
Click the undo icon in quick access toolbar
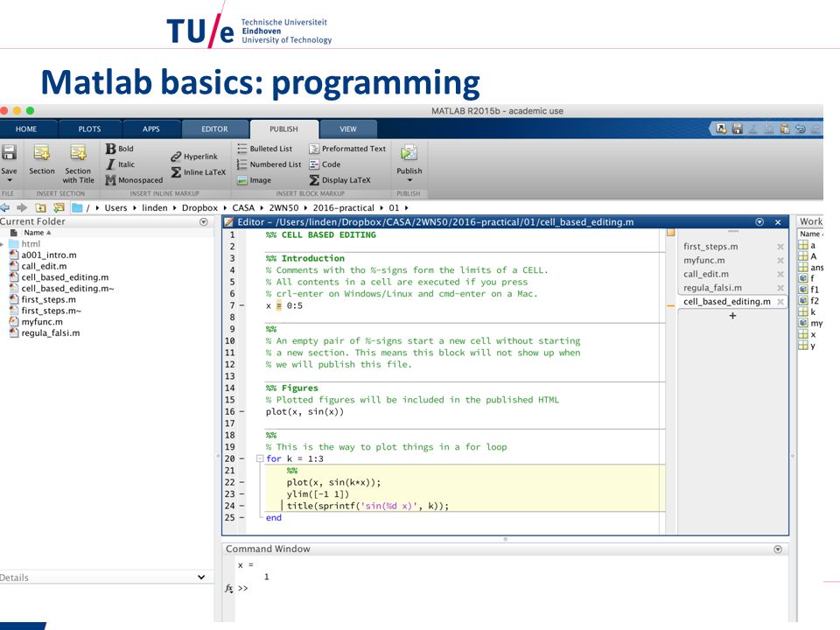(x=801, y=129)
